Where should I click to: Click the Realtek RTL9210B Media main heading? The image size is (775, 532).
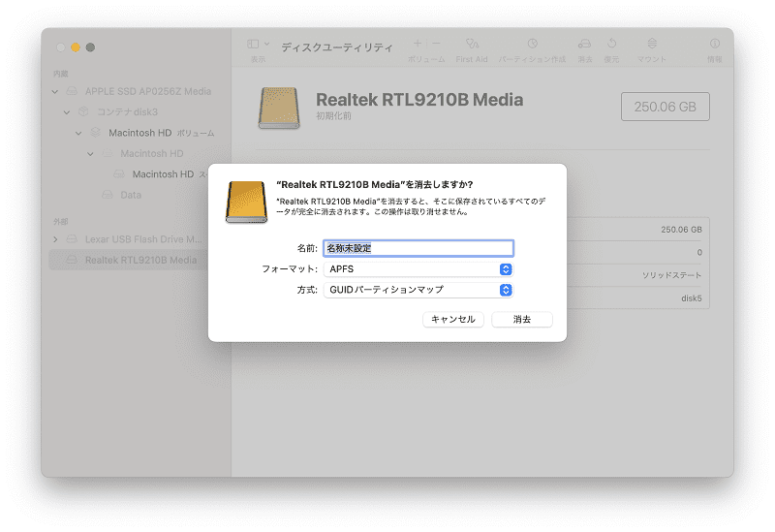[419, 100]
